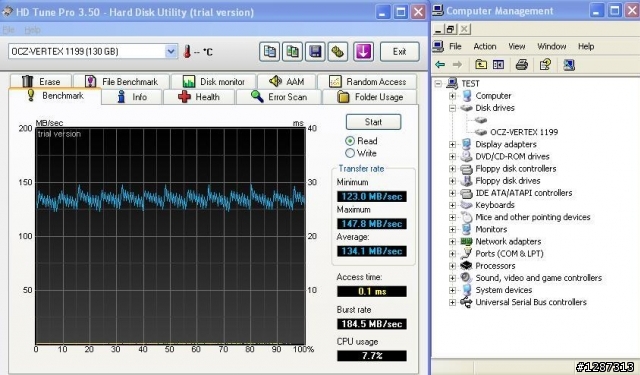
Task: Click the Exit button in HD Tune
Action: pyautogui.click(x=400, y=52)
